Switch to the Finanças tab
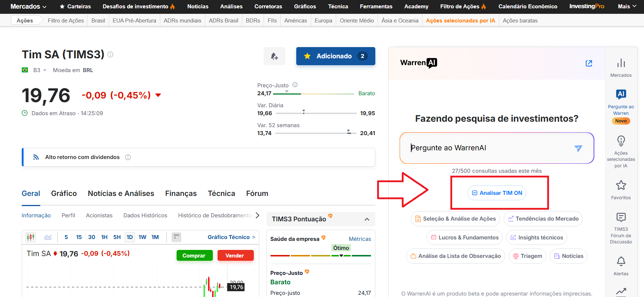This screenshot has width=644, height=297. [181, 193]
